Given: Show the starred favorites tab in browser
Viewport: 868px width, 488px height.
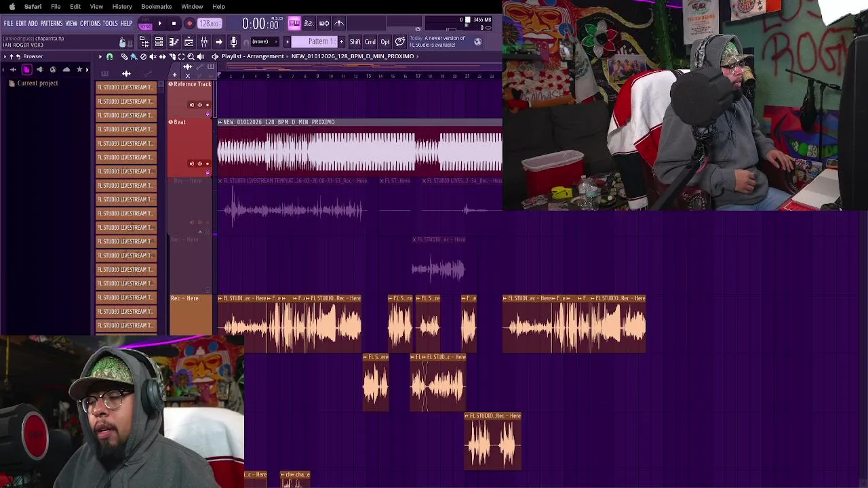Looking at the screenshot, I should (79, 70).
